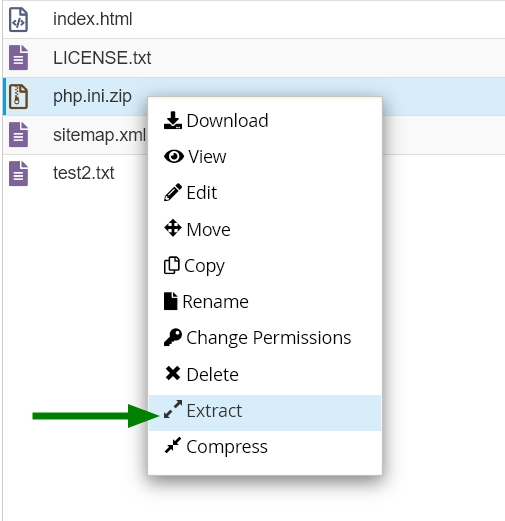The width and height of the screenshot is (505, 521).
Task: Click the Download arrow icon in the context menu
Action: click(x=173, y=120)
